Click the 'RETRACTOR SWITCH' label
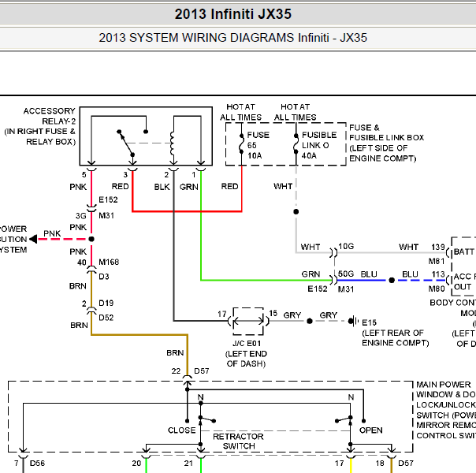The height and width of the screenshot is (473, 476). pos(238,441)
